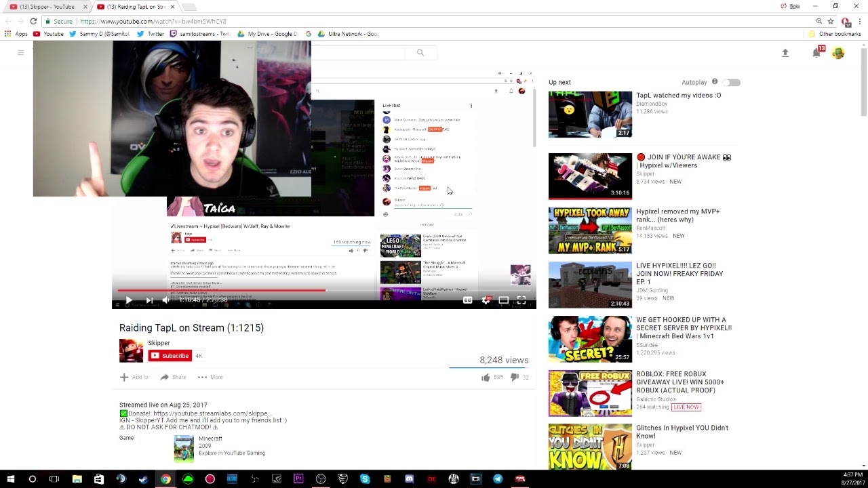Open the YouTube account avatar menu

click(838, 53)
